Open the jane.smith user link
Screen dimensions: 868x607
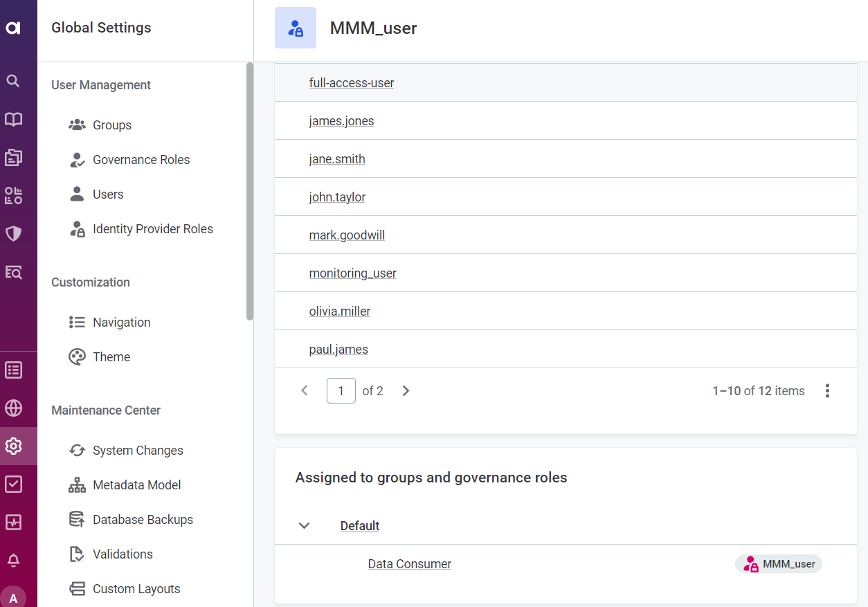[337, 158]
